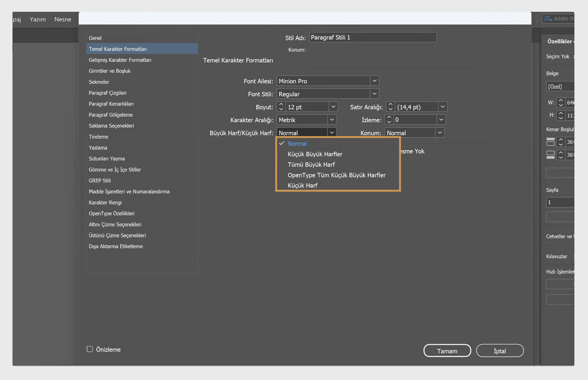Click the "Belge" label in Özellikler panel
Screen dimensions: 588x380
pos(552,73)
